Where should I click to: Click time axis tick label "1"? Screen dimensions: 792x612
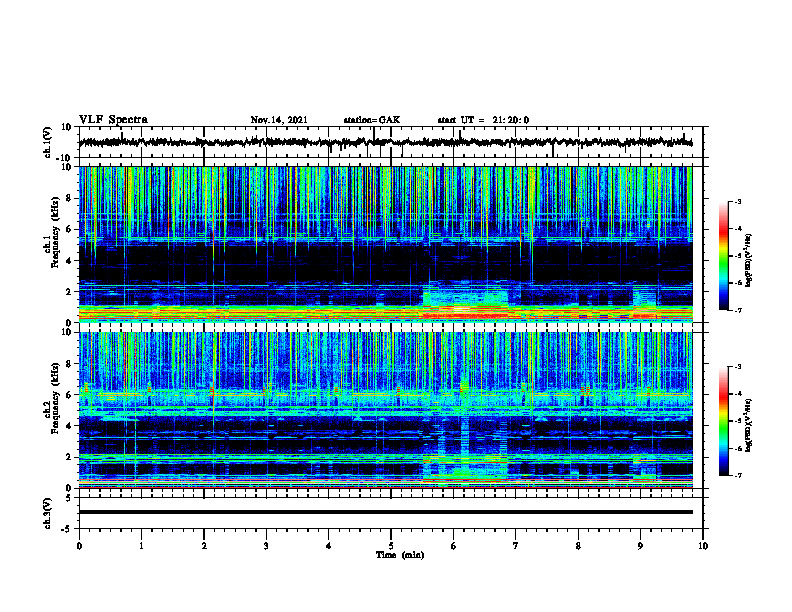point(141,546)
